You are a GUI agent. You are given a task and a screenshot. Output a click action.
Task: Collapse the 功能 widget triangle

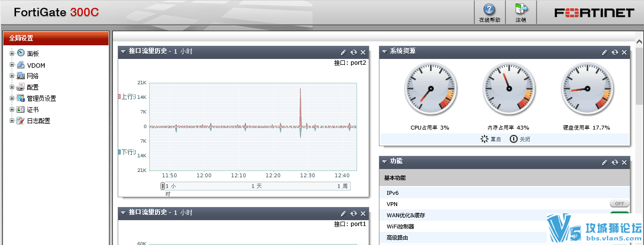click(385, 162)
